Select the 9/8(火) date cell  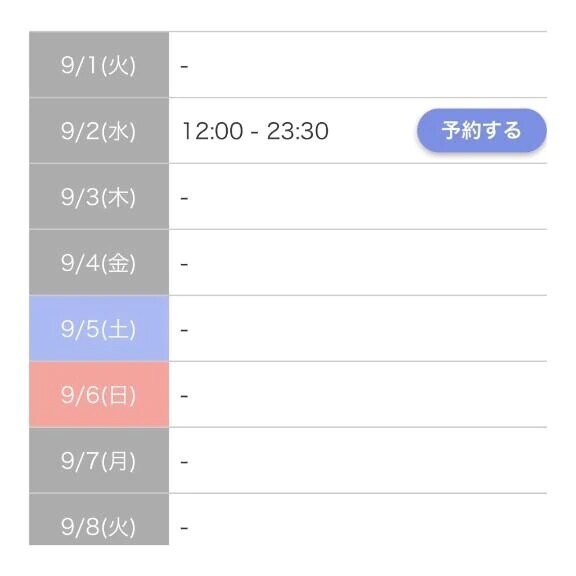click(x=99, y=519)
